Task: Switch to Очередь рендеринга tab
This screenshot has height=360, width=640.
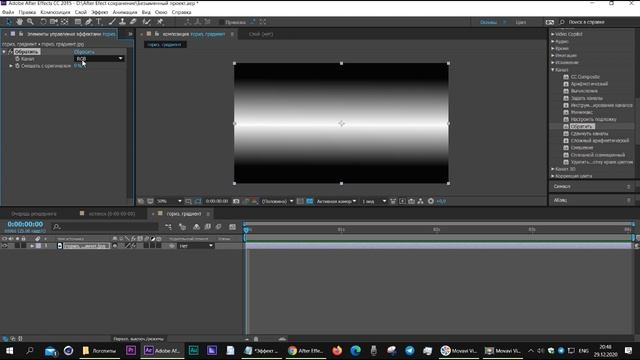Action: (34, 214)
